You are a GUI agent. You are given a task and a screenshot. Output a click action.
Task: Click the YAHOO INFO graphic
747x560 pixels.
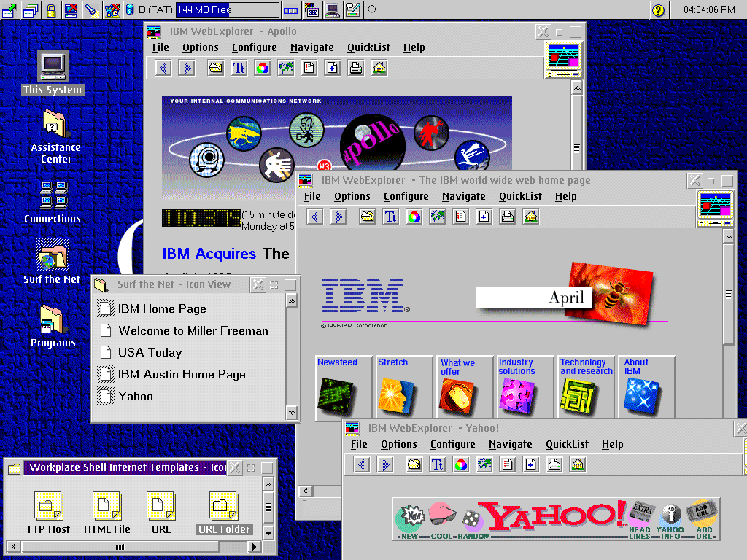tap(670, 521)
